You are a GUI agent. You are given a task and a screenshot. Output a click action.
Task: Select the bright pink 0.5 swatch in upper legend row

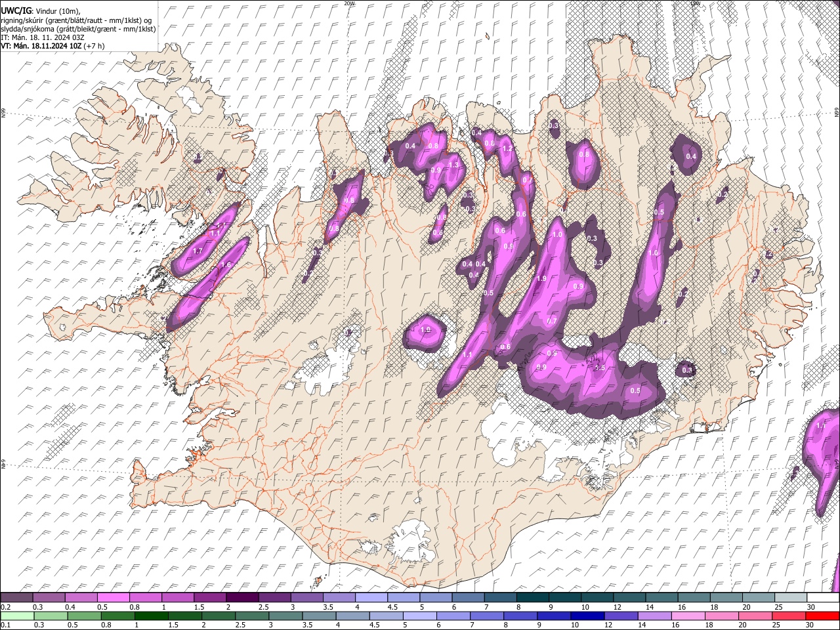[113, 597]
